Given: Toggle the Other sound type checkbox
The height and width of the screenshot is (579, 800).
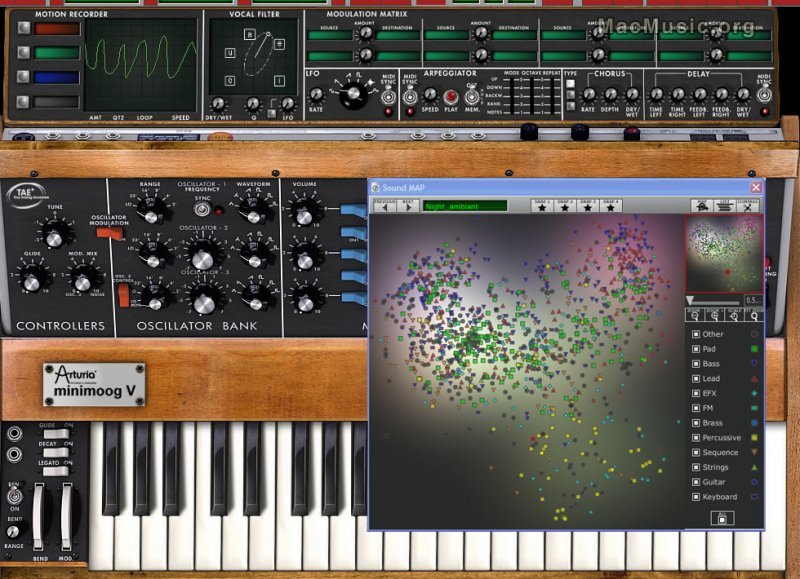Looking at the screenshot, I should pyautogui.click(x=695, y=334).
